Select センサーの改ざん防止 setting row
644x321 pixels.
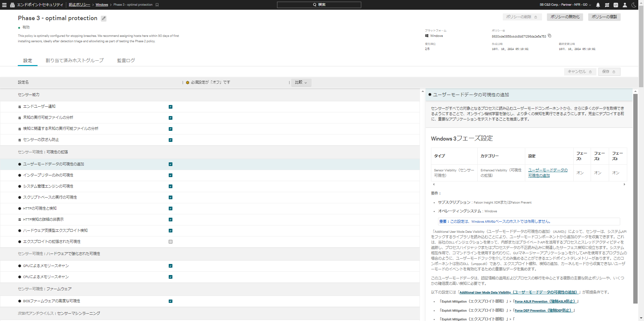pyautogui.click(x=210, y=140)
